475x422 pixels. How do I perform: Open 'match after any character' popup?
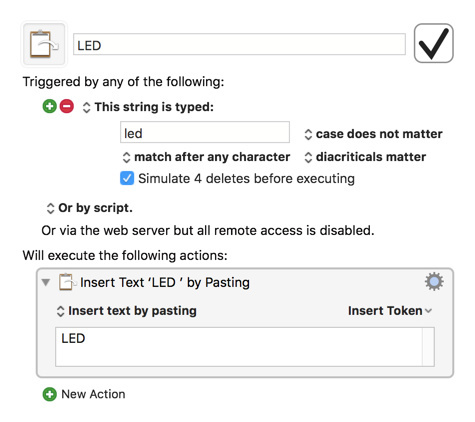(206, 157)
